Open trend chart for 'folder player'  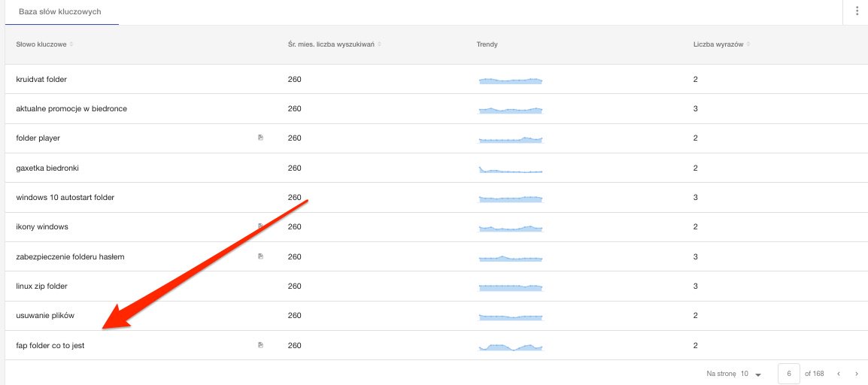[511, 139]
